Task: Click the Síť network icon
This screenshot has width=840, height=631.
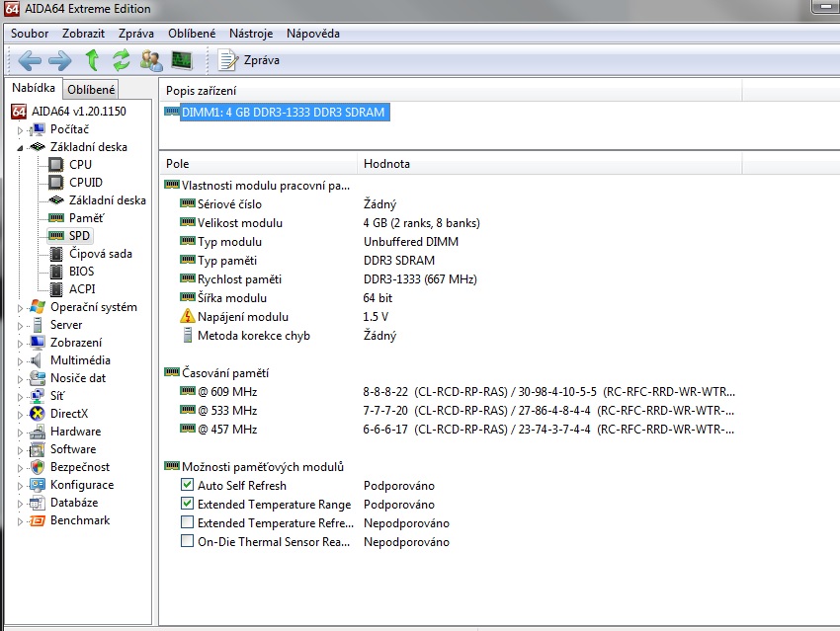Action: coord(38,396)
